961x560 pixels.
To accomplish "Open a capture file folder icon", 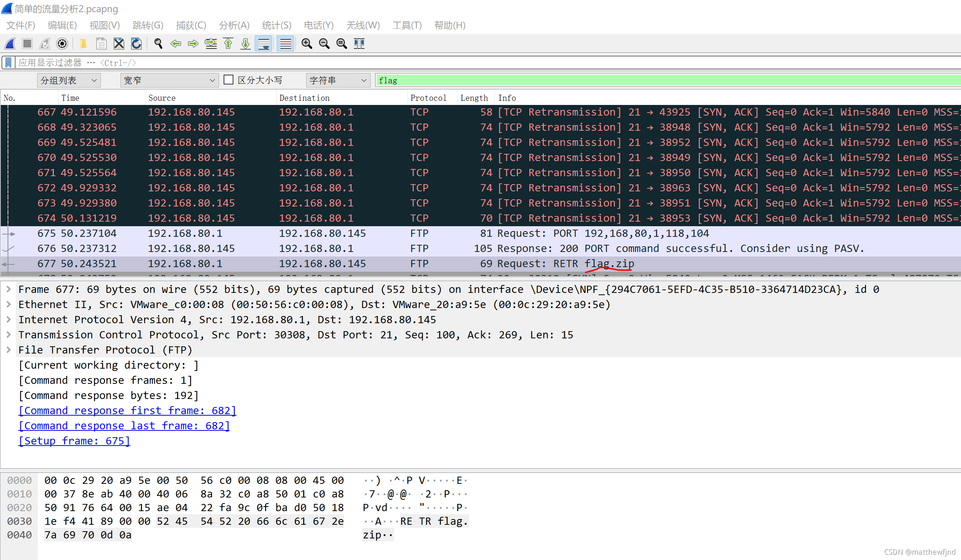I will 83,44.
